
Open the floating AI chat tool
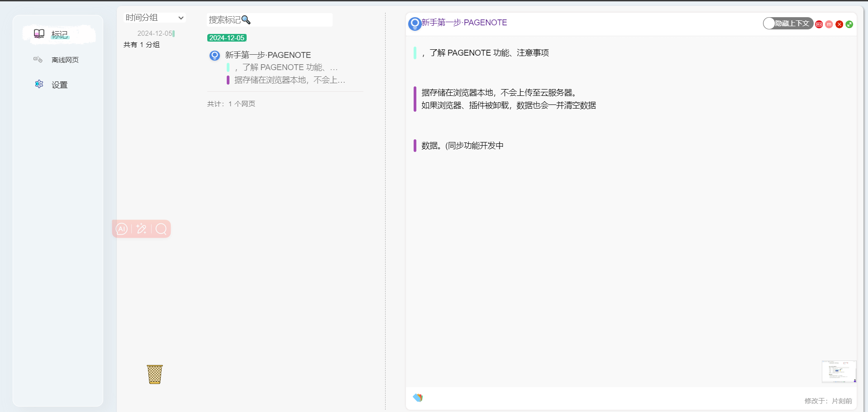(122, 229)
